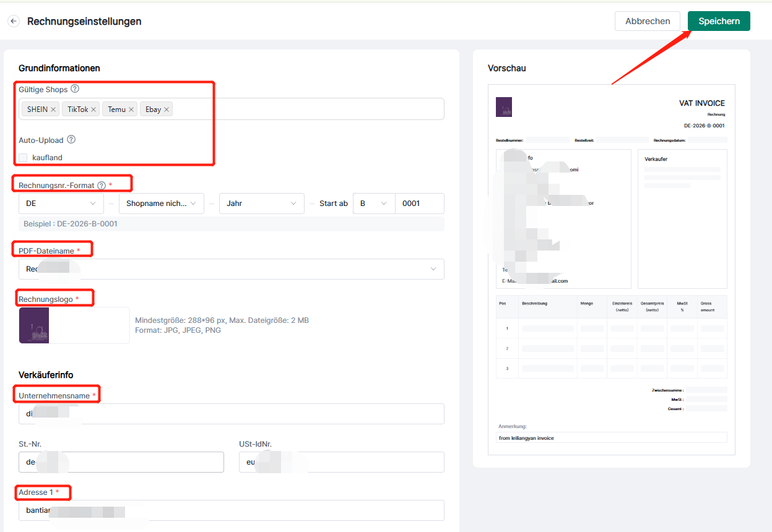Open the Jahr dropdown
The width and height of the screenshot is (772, 532).
tap(261, 204)
